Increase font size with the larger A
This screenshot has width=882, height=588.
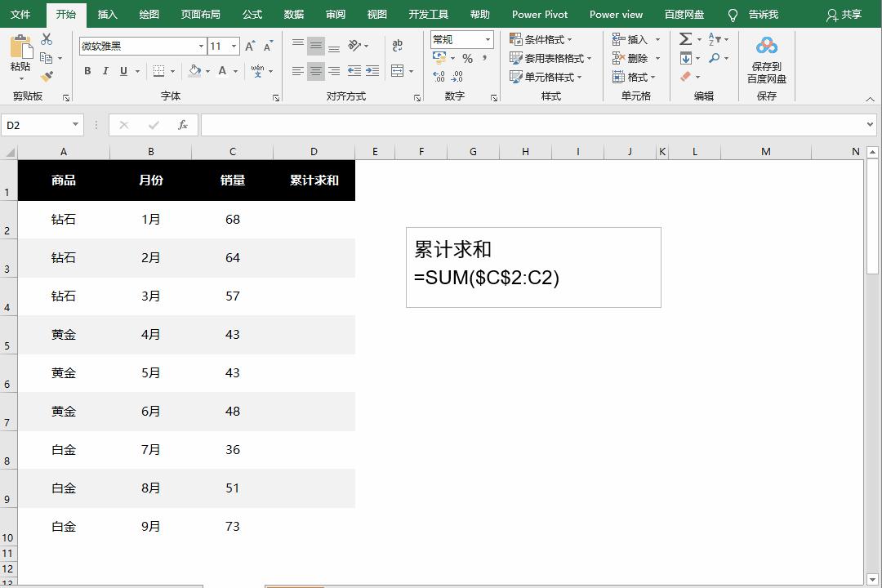pos(251,46)
